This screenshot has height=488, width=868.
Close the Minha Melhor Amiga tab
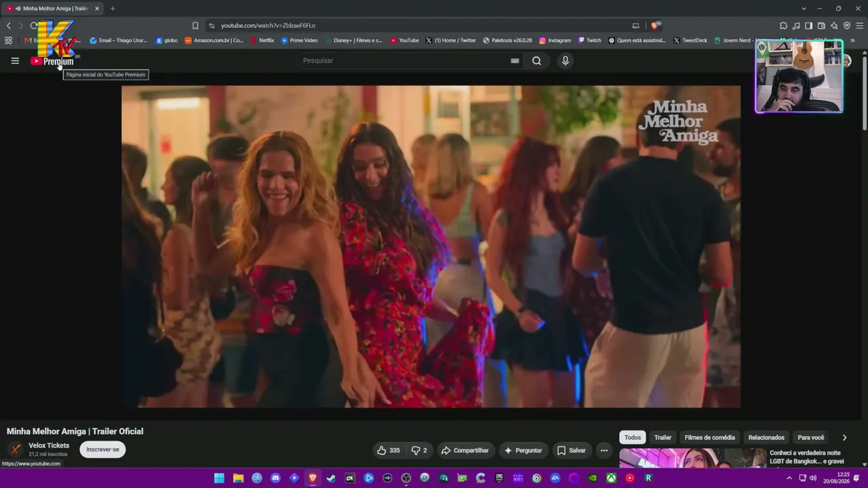click(96, 9)
